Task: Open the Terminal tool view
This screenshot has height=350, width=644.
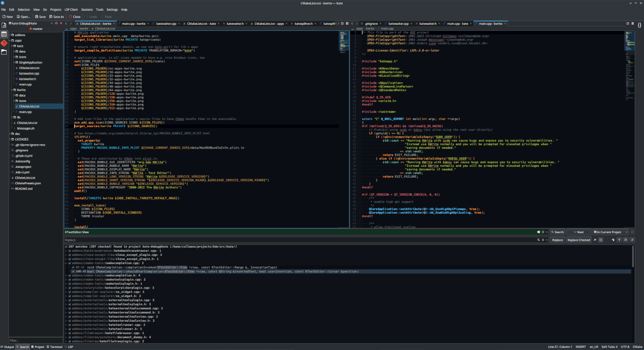Action: click(x=56, y=347)
